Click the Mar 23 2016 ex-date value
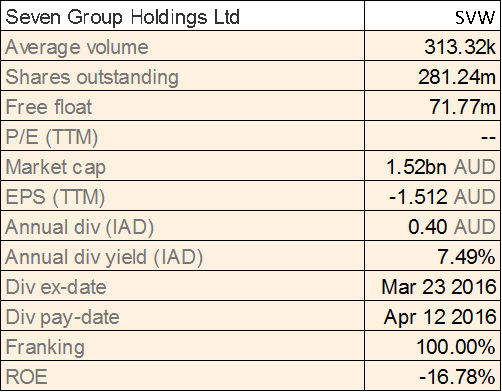 (x=439, y=287)
